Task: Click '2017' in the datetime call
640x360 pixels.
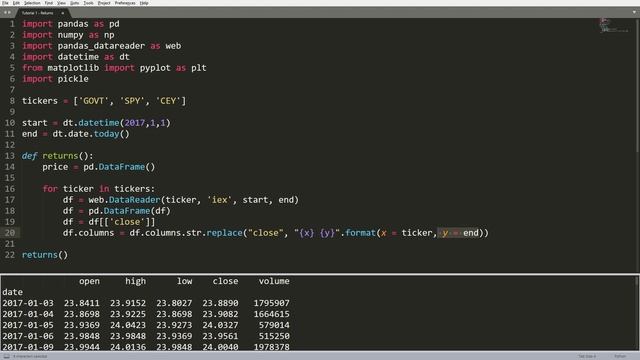Action: click(135, 123)
